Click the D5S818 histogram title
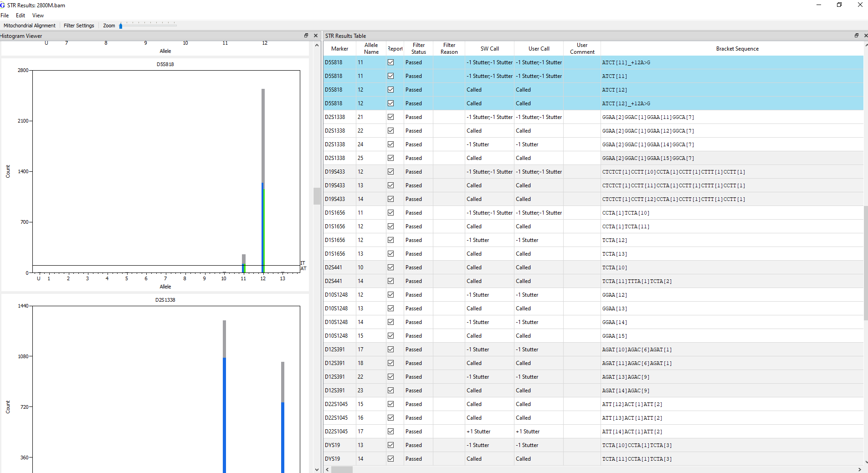 click(165, 64)
